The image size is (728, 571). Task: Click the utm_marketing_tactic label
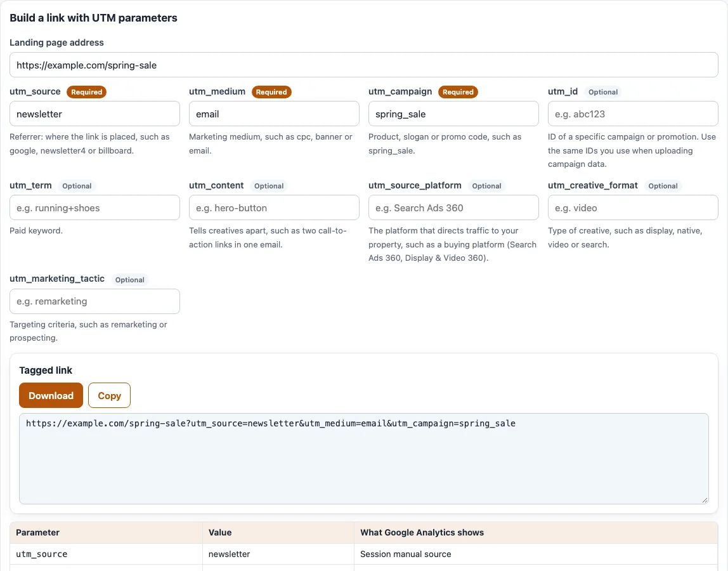(x=57, y=279)
